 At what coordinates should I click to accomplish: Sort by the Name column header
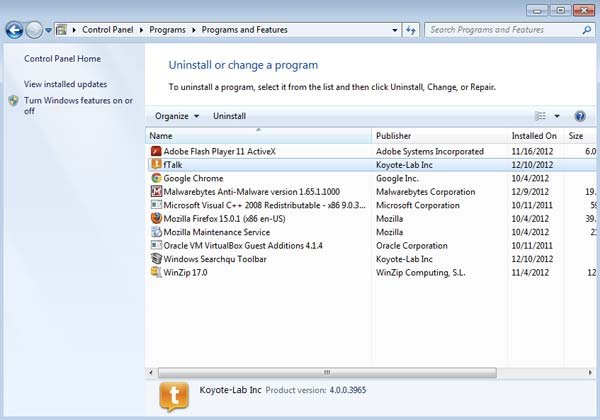(x=258, y=136)
